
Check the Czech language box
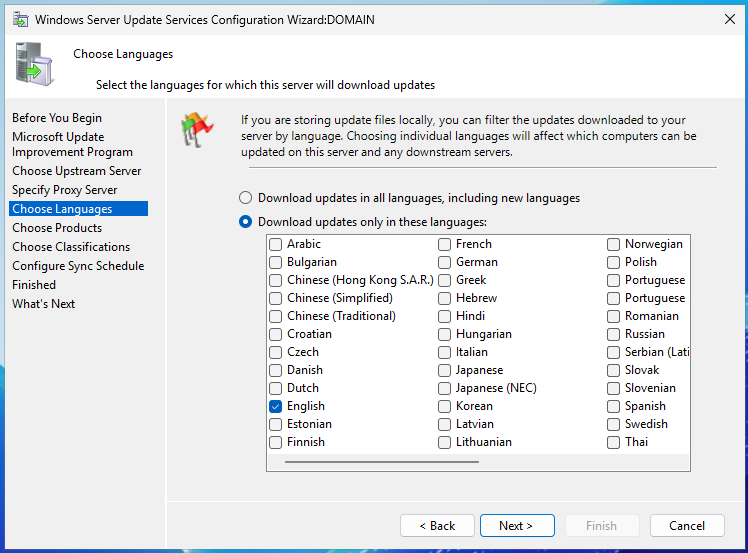click(x=275, y=352)
